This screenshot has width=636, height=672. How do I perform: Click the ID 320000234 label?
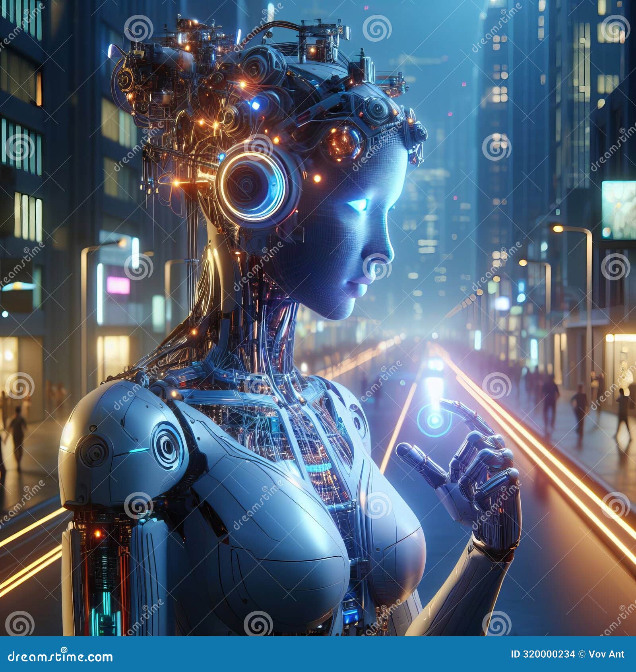click(543, 654)
